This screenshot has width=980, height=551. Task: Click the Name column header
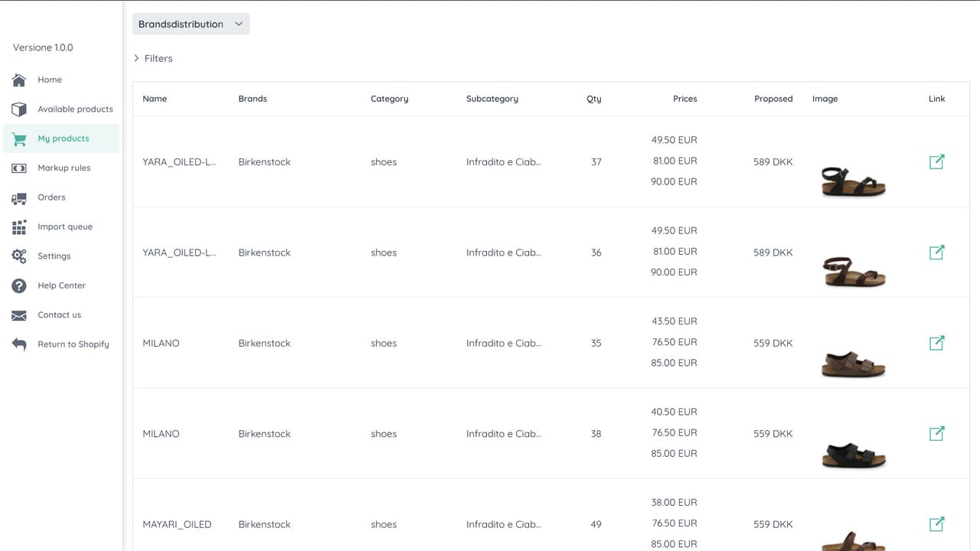tap(155, 99)
